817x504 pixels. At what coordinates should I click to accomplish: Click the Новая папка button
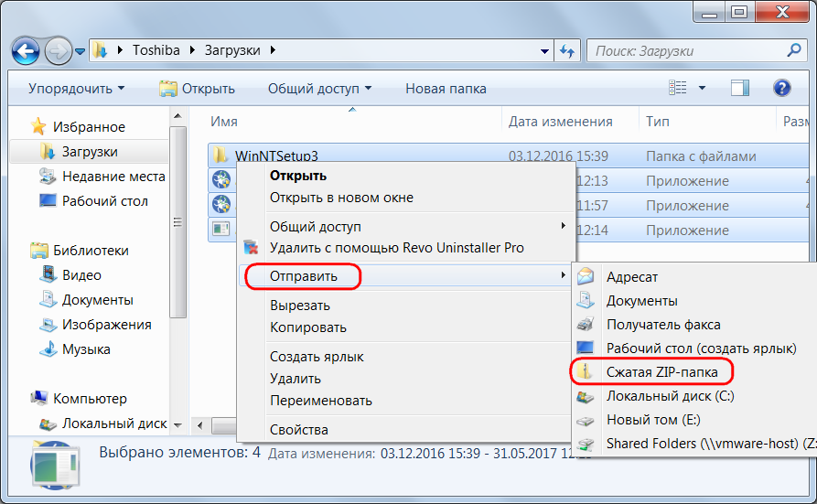coord(446,89)
